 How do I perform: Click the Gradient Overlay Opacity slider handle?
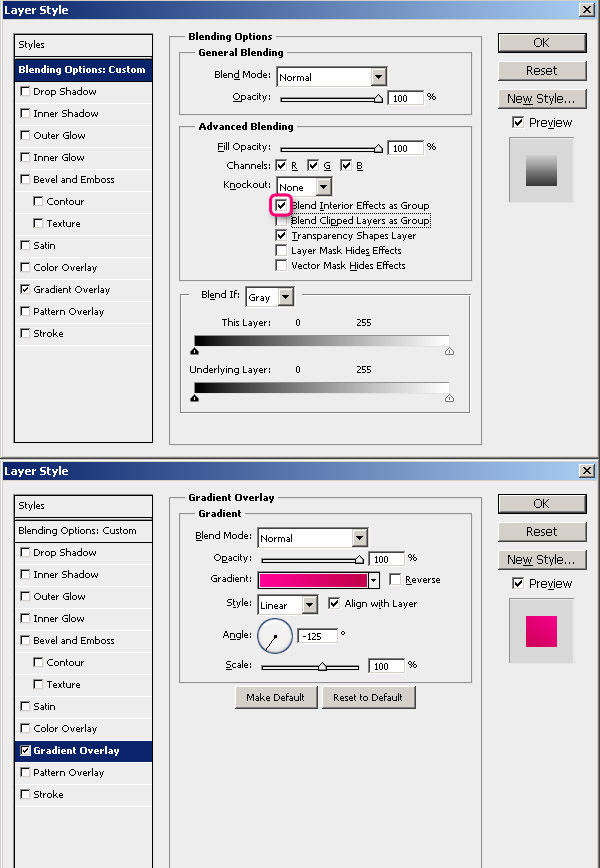pos(359,560)
